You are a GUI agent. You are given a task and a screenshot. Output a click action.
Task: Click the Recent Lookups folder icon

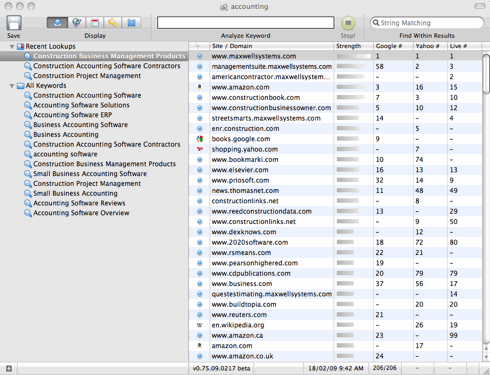(x=21, y=46)
